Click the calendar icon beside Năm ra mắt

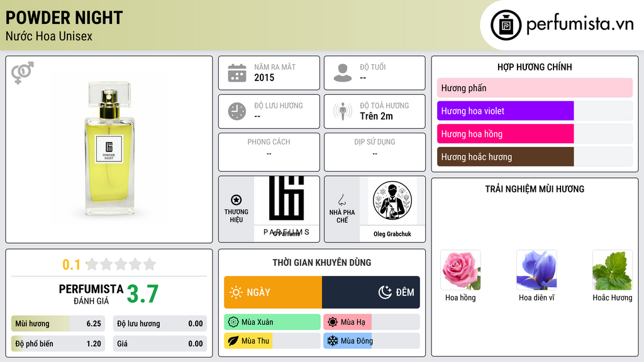(x=237, y=73)
